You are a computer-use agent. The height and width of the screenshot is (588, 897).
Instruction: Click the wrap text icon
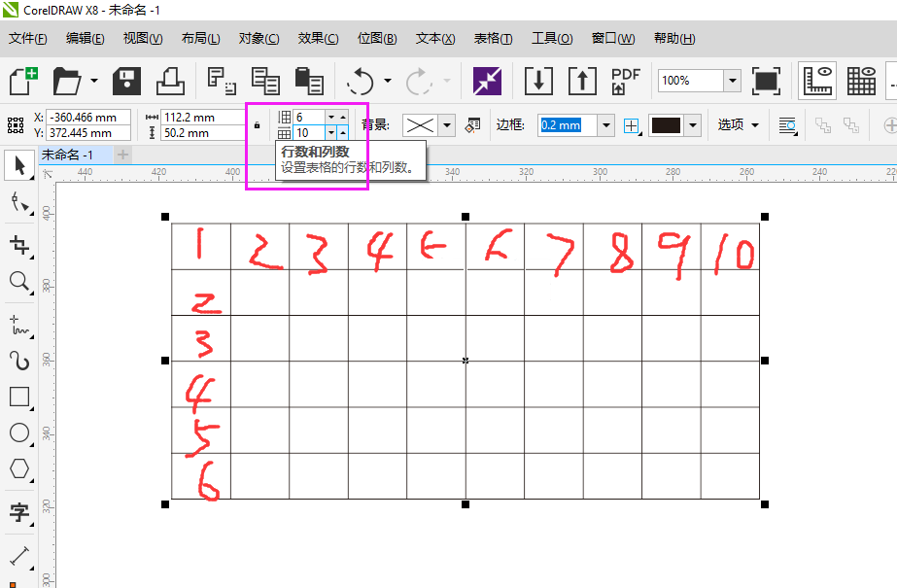tap(788, 125)
